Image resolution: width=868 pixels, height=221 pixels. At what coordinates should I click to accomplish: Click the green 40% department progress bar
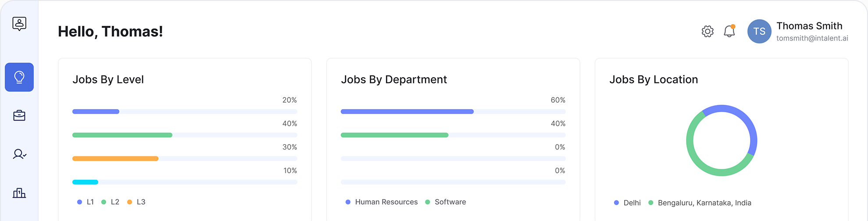point(395,135)
